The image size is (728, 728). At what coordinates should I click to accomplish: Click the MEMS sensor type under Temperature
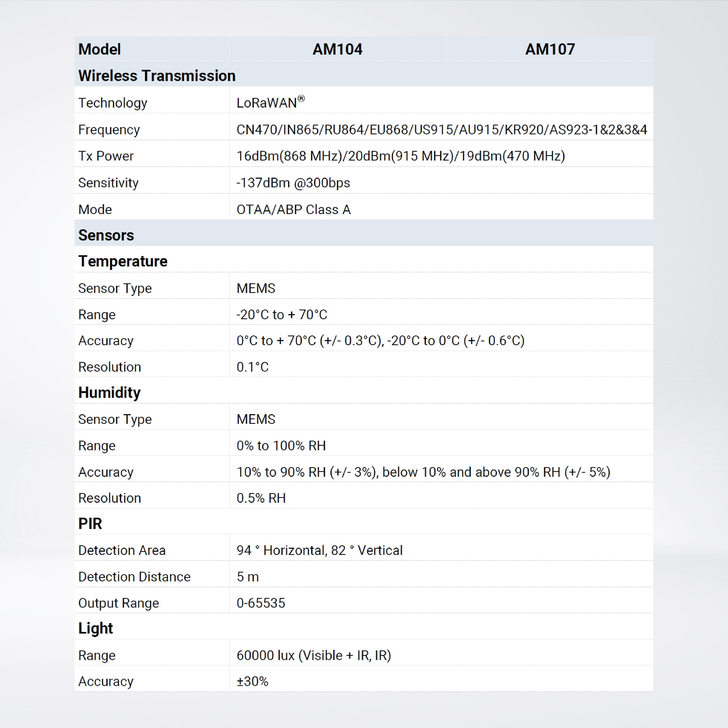(255, 288)
